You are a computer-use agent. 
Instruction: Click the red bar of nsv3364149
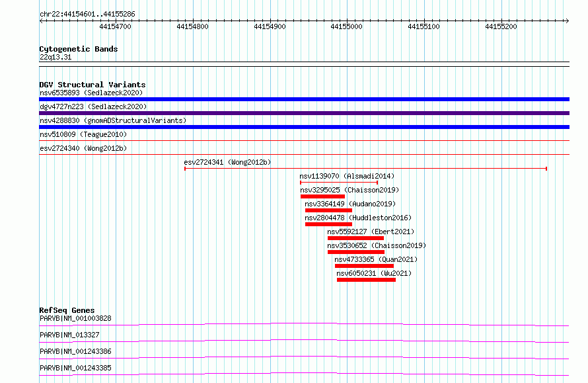click(328, 210)
